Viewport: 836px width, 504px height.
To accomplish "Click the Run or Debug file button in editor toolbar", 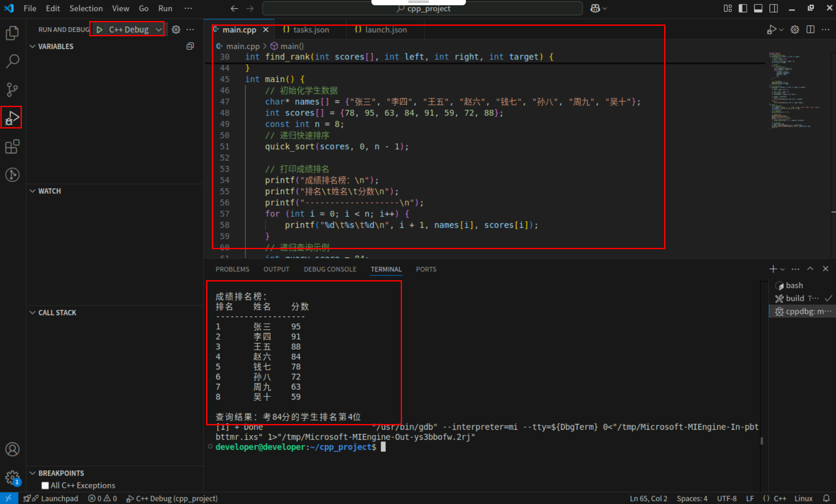I will [x=771, y=29].
